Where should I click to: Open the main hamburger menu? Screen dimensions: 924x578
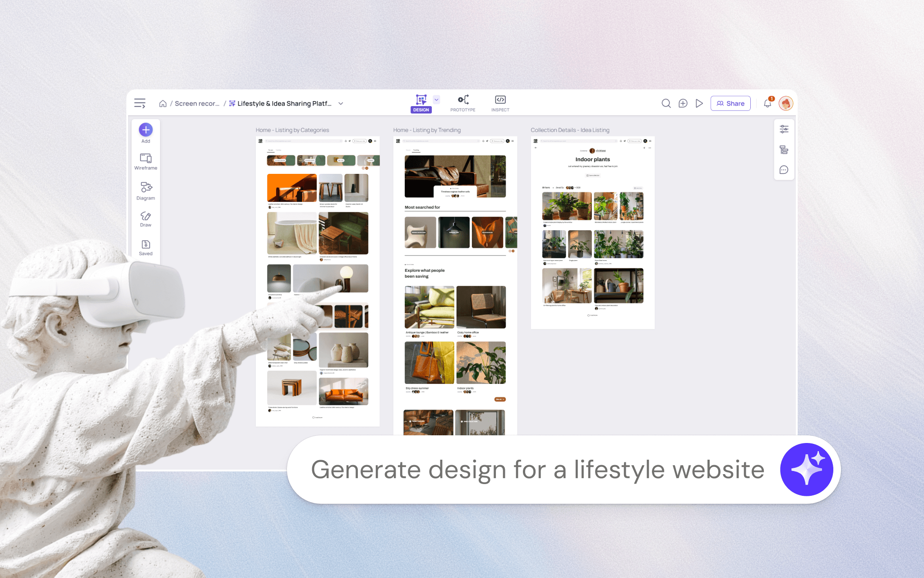[140, 103]
